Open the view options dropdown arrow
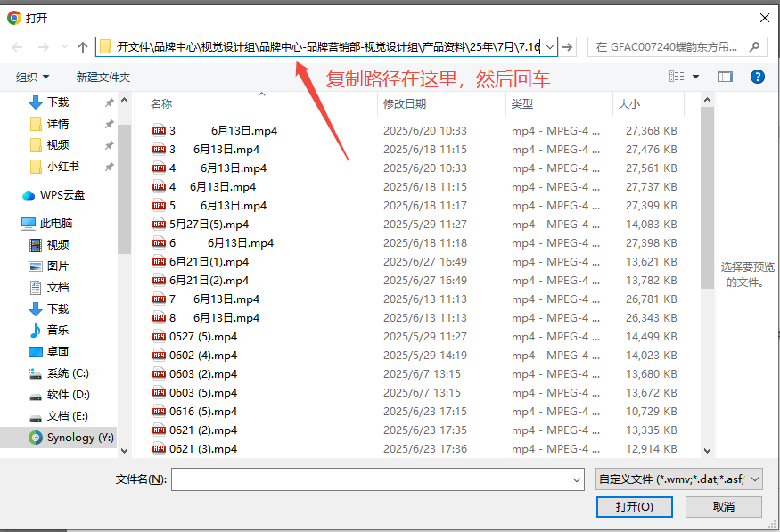 695,78
